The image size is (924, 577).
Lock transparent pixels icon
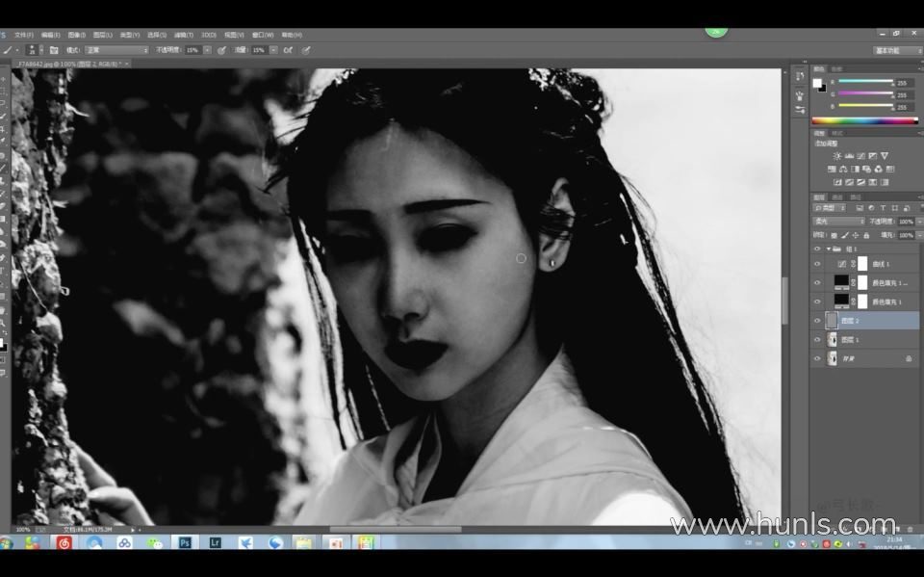pos(834,235)
